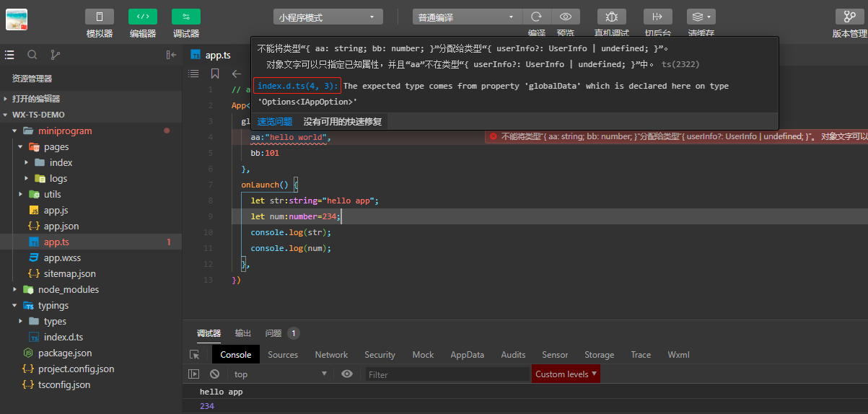Viewport: 868px width, 414px height.
Task: Click the inspect element cursor icon
Action: (x=194, y=354)
